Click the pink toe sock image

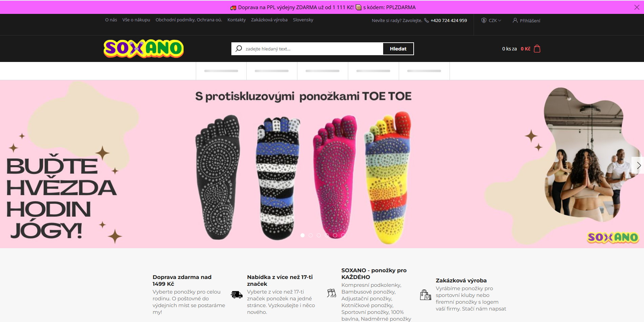point(334,176)
